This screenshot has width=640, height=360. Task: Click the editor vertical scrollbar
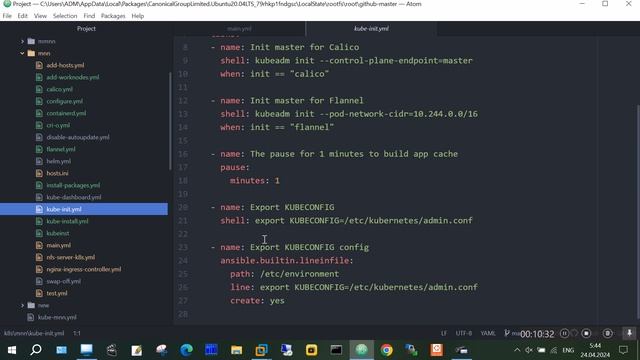click(x=638, y=211)
